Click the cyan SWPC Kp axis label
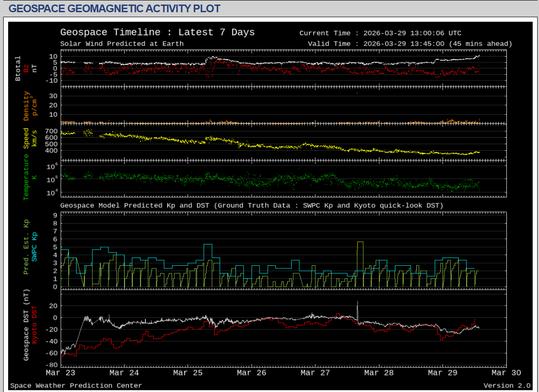The height and width of the screenshot is (392, 539). point(34,247)
